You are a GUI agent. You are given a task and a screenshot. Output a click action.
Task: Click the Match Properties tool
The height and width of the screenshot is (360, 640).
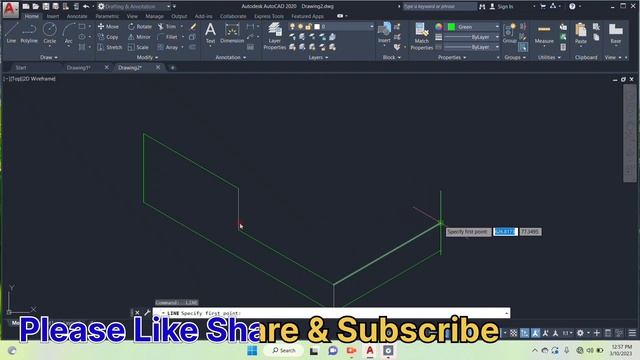coord(421,36)
